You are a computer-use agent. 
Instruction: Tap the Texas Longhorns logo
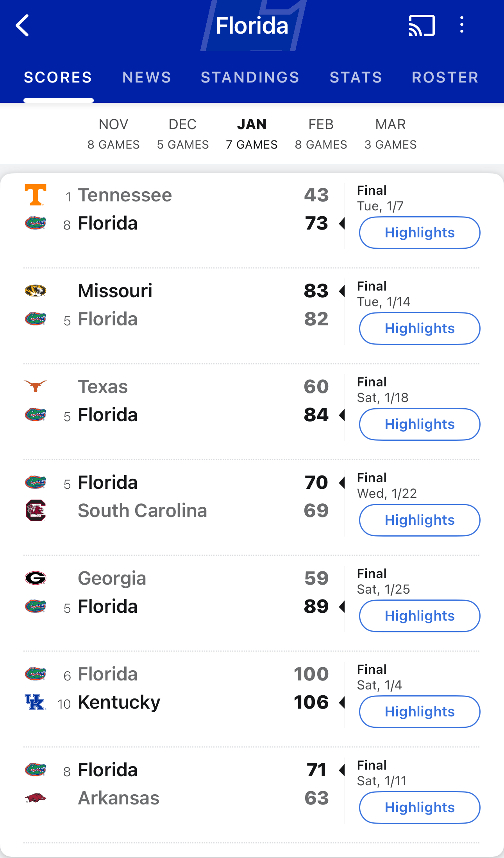(x=36, y=386)
